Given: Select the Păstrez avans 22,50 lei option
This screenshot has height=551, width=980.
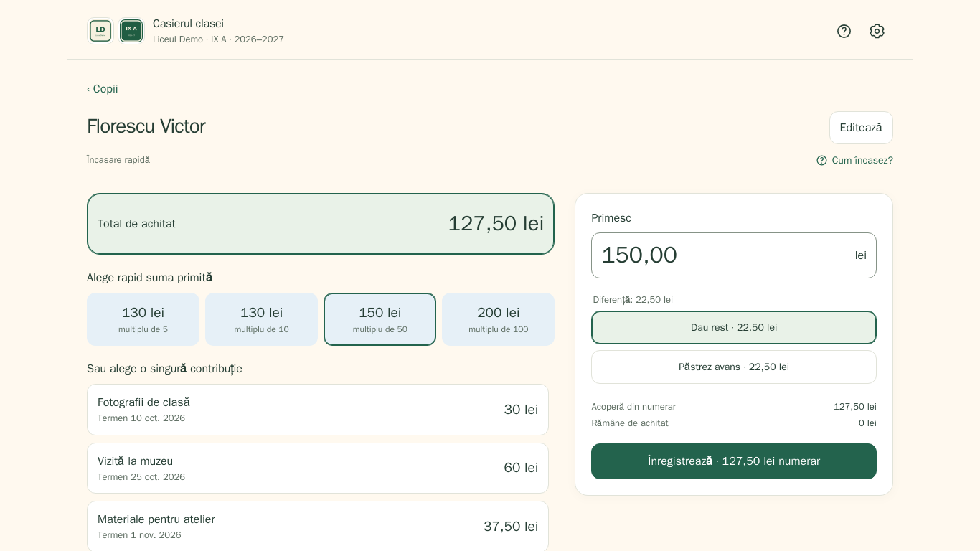Looking at the screenshot, I should [734, 367].
